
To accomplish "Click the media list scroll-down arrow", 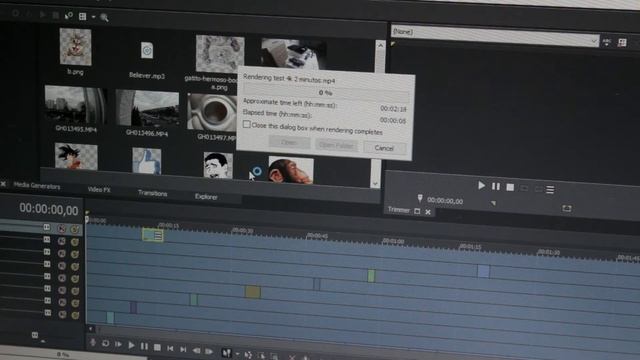I will pyautogui.click(x=375, y=184).
